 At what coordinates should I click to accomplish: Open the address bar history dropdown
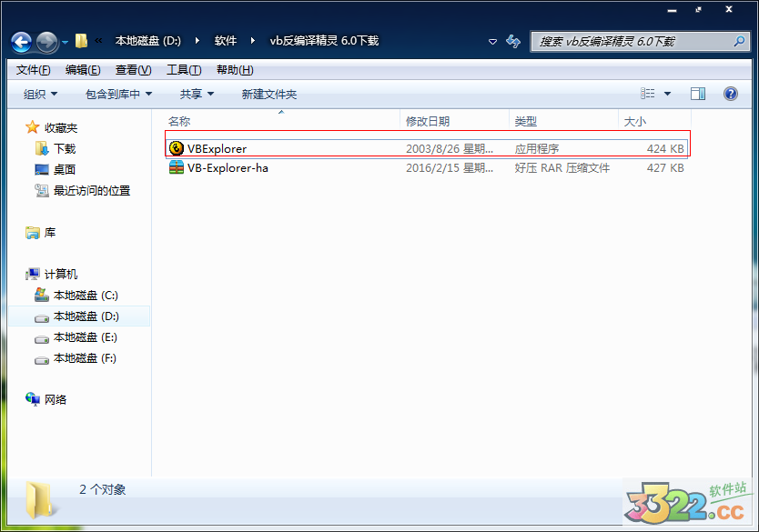point(492,42)
